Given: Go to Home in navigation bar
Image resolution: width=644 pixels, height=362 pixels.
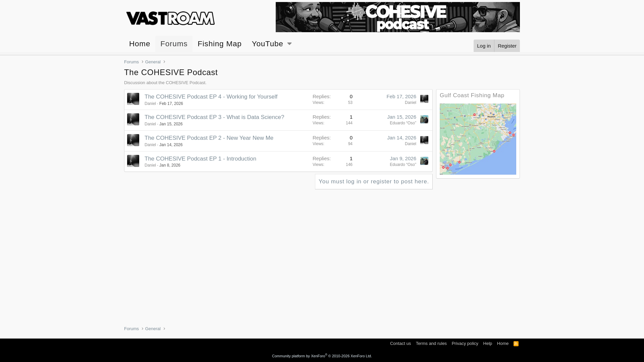Looking at the screenshot, I should (140, 44).
